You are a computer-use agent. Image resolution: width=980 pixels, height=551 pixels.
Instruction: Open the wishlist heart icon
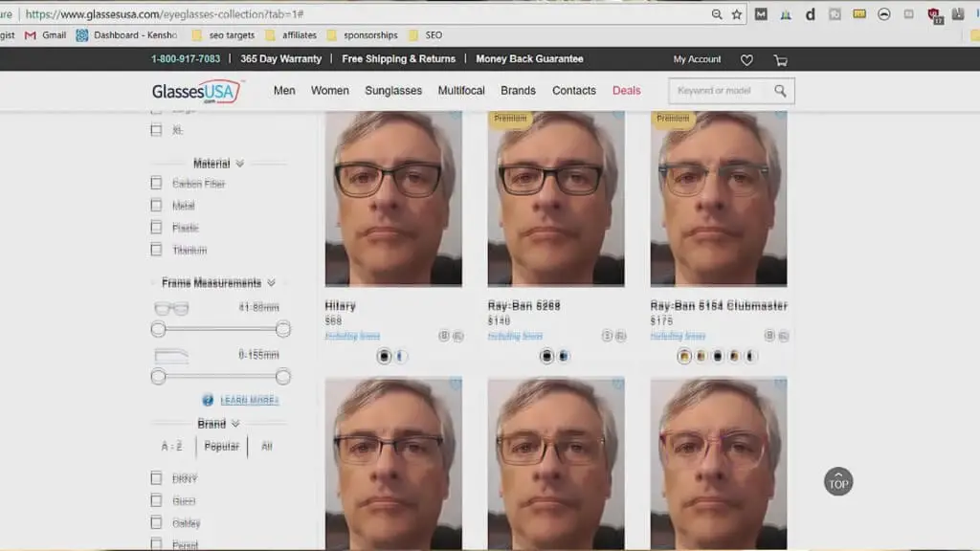point(746,60)
